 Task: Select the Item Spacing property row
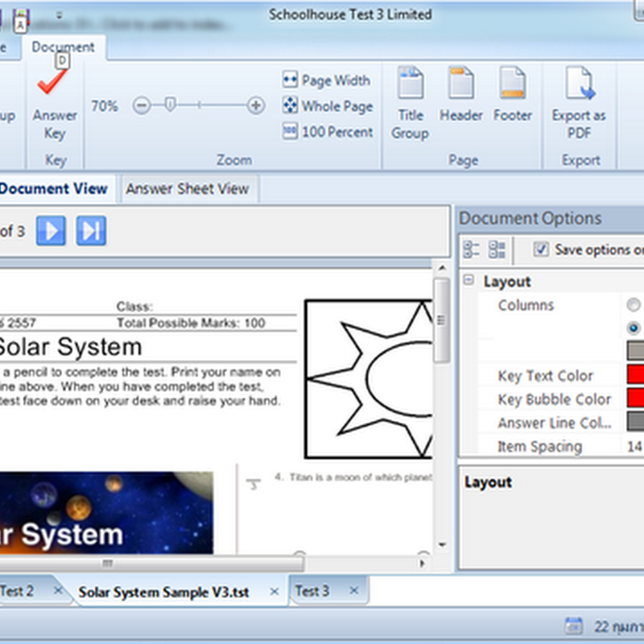click(x=560, y=446)
